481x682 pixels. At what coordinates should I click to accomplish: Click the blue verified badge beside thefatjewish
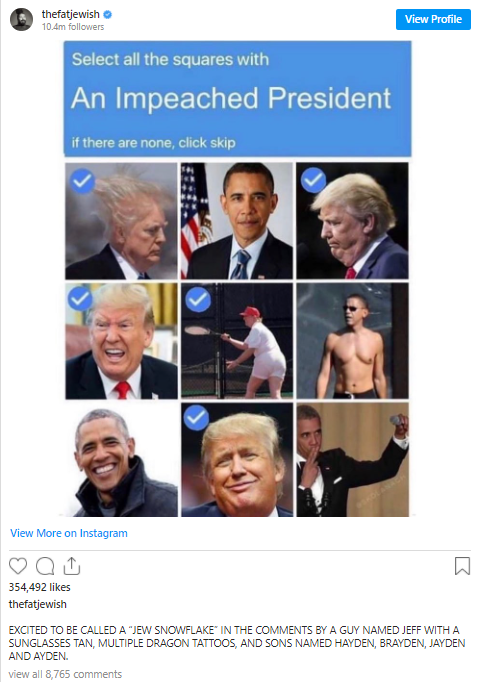(107, 14)
